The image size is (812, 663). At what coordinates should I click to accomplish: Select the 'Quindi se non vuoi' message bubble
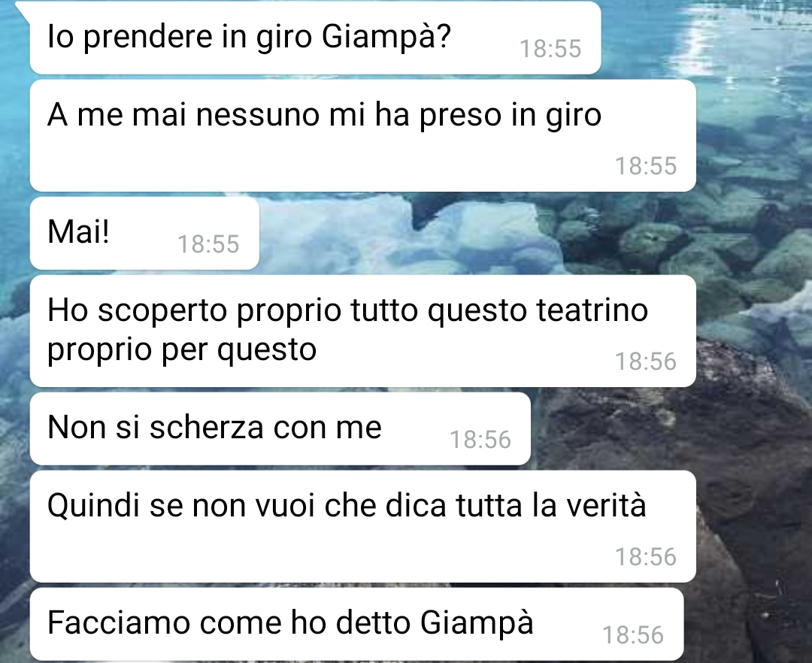(x=362, y=526)
